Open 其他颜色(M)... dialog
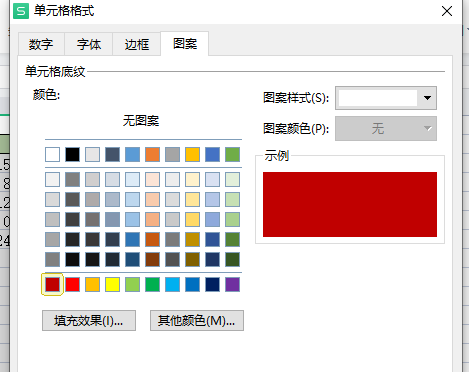The image size is (469, 372). [x=197, y=321]
